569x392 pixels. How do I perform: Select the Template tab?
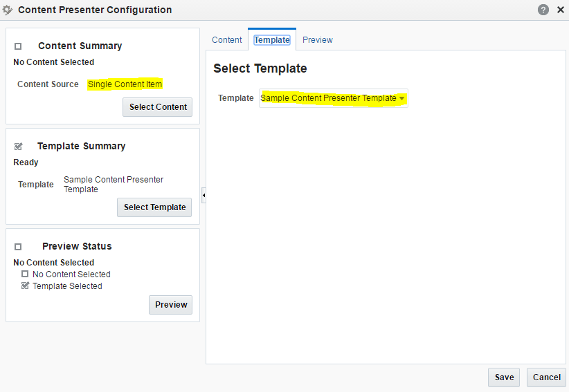tap(272, 40)
